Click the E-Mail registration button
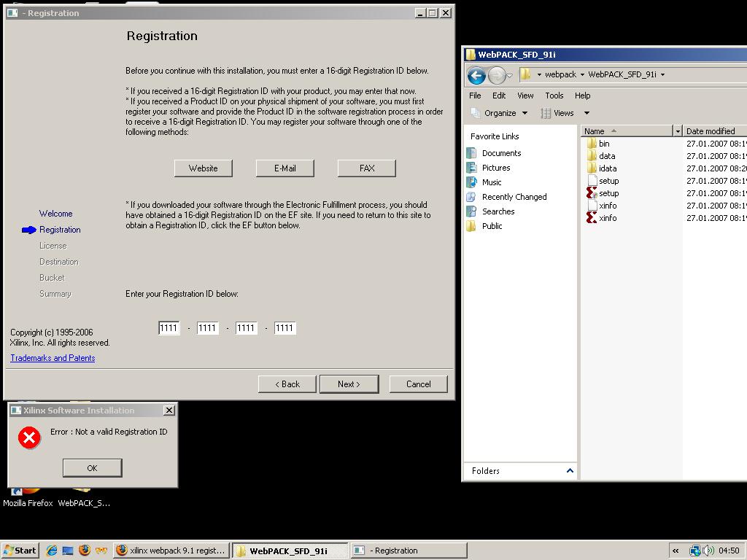This screenshot has width=747, height=560. click(285, 168)
